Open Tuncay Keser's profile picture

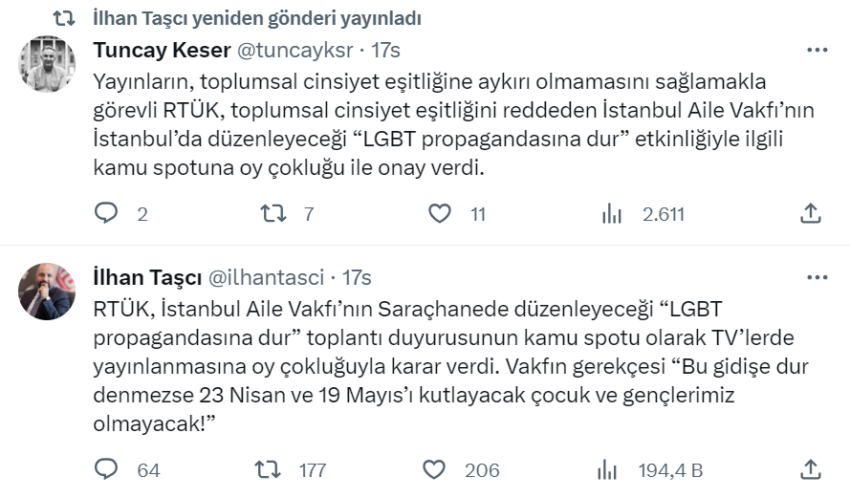(48, 65)
